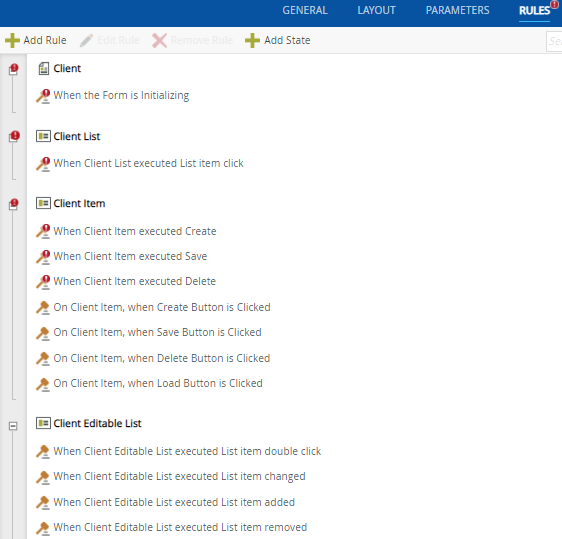Collapse the Client List rules group
Screen dimensions: 562x539
[x=13, y=137]
